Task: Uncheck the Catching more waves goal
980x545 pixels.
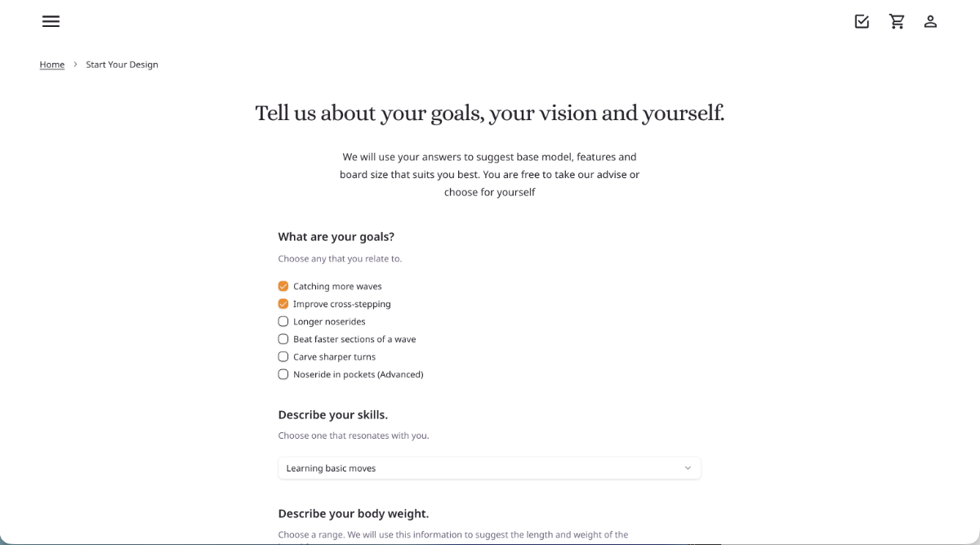Action: 283,286
